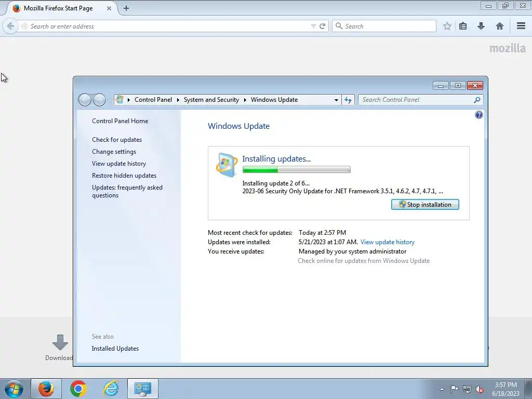Viewport: 532px width, 399px height.
Task: Click '2023-06 Security Only Update' description text
Action: (x=343, y=191)
